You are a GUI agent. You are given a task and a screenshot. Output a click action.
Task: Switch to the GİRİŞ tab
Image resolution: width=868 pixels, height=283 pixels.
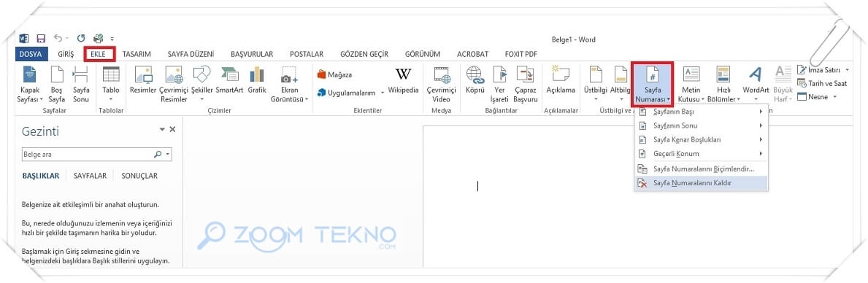[x=66, y=54]
